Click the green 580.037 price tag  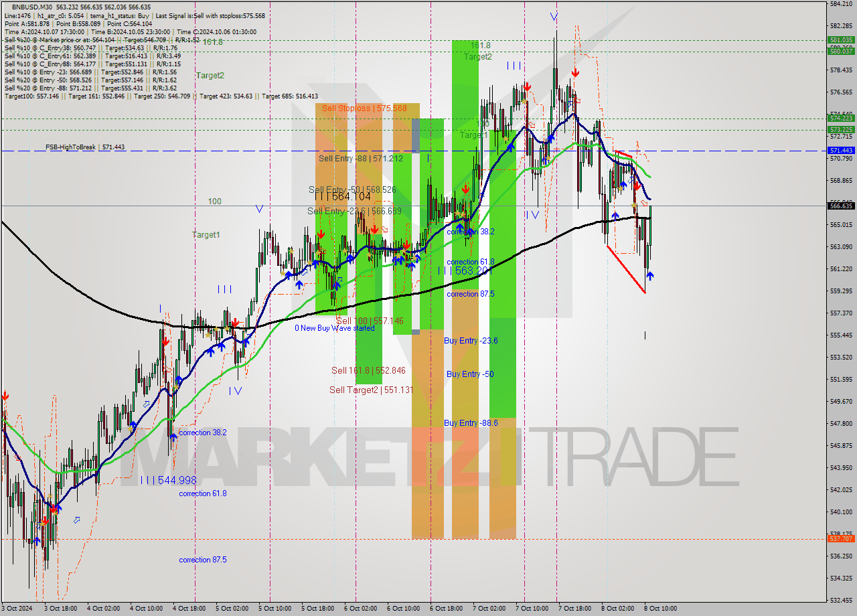coord(841,51)
